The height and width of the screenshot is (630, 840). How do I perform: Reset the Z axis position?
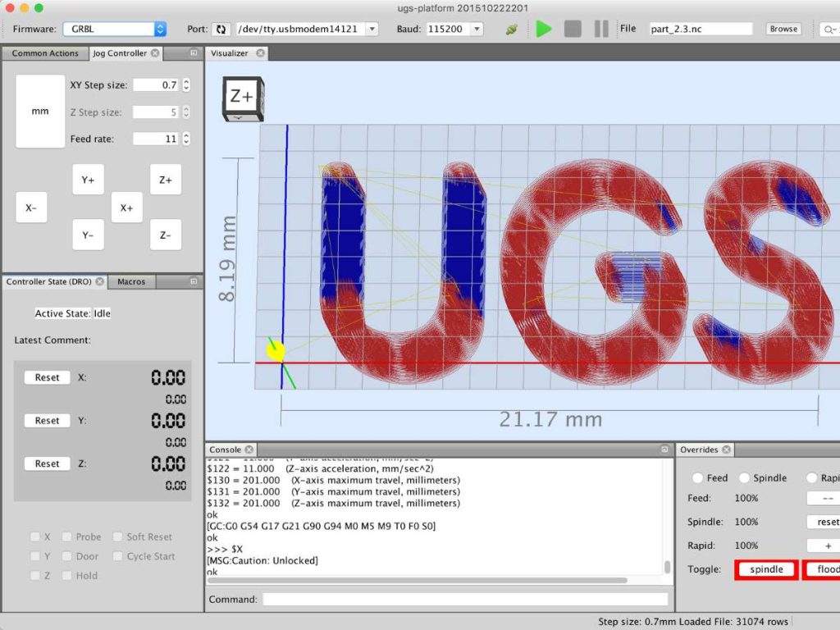click(x=47, y=463)
